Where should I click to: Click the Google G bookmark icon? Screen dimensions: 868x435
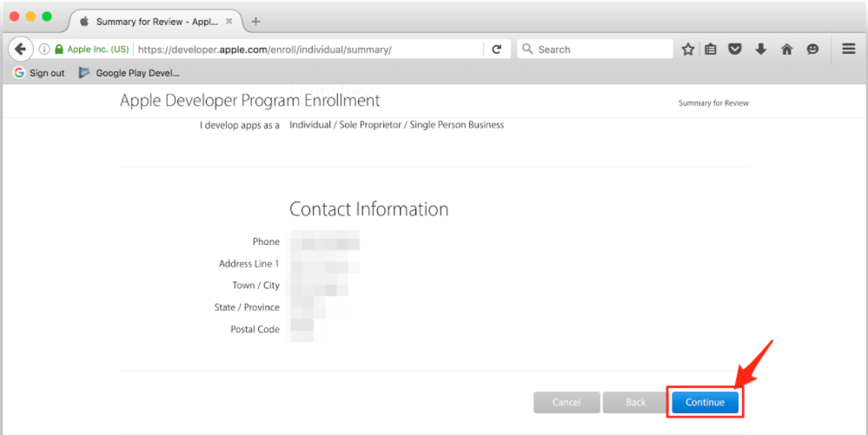[x=19, y=73]
